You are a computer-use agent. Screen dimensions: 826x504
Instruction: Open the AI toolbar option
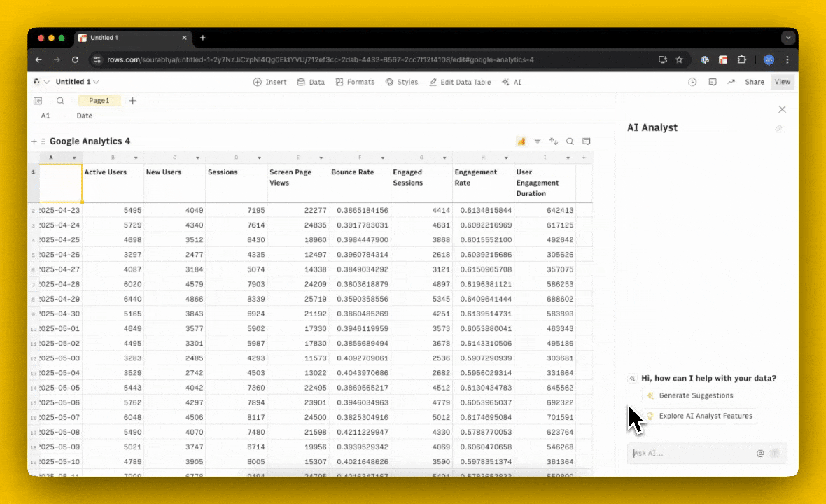[x=512, y=82]
